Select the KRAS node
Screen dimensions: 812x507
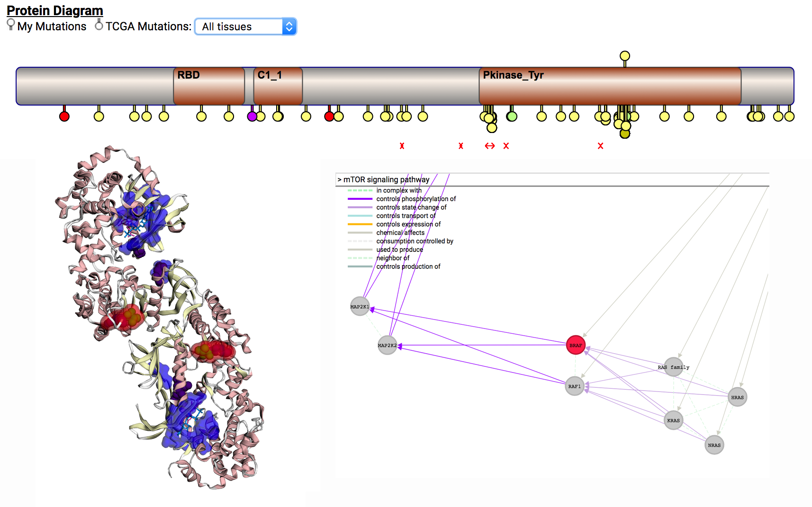673,420
